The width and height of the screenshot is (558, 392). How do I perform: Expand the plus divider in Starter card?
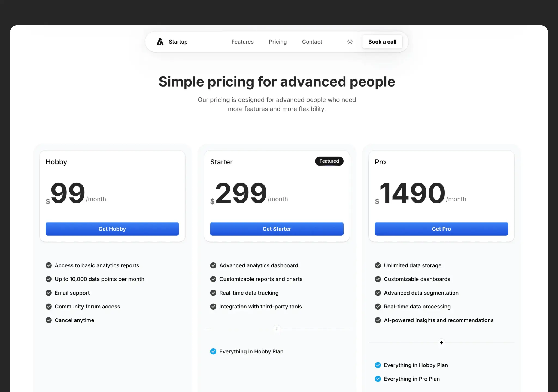[277, 329]
